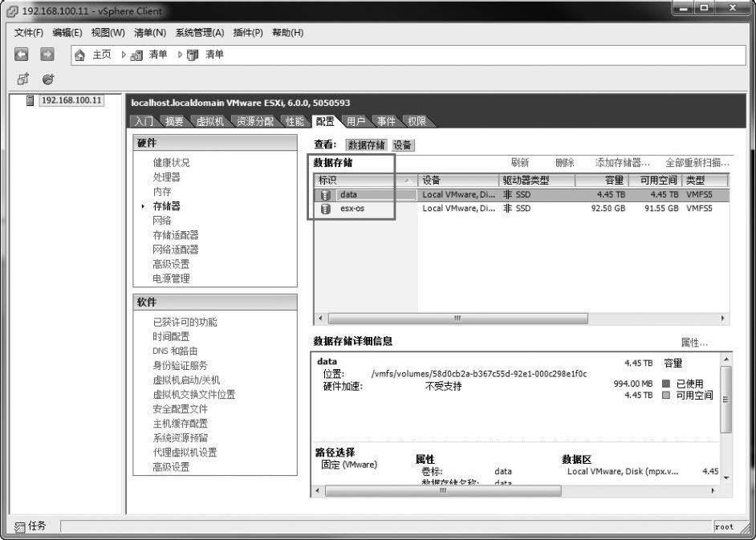Switch view to 设备 (Devices)
The height and width of the screenshot is (540, 756).
tap(402, 145)
